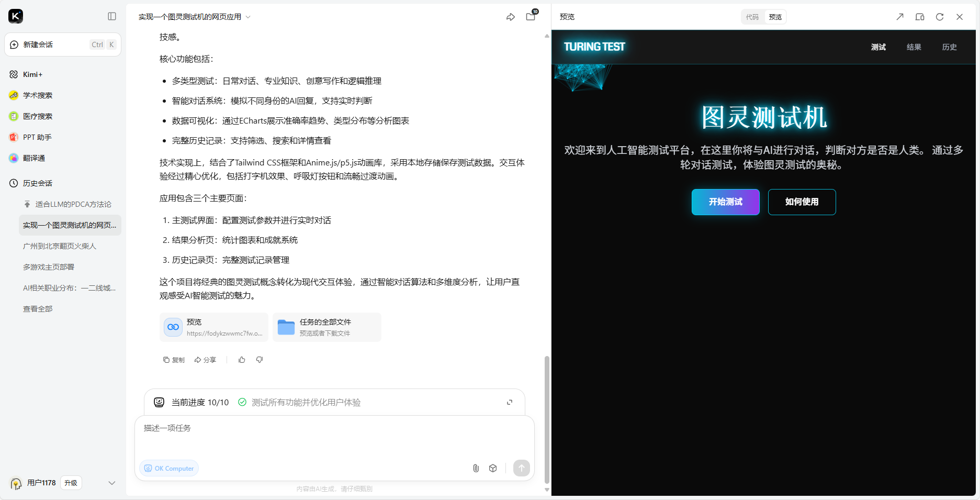Open the 历史 tab in preview
This screenshot has height=500, width=980.
(949, 47)
